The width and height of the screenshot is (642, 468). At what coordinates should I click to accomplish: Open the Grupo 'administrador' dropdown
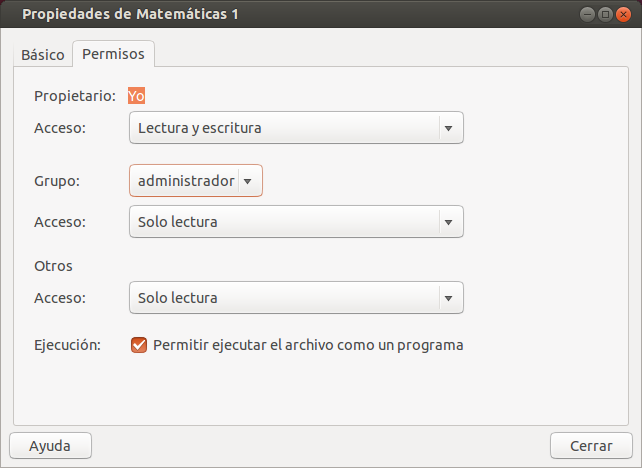(196, 181)
